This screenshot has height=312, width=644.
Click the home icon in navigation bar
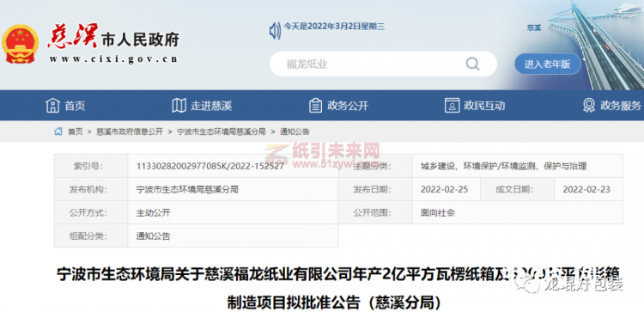pyautogui.click(x=52, y=106)
